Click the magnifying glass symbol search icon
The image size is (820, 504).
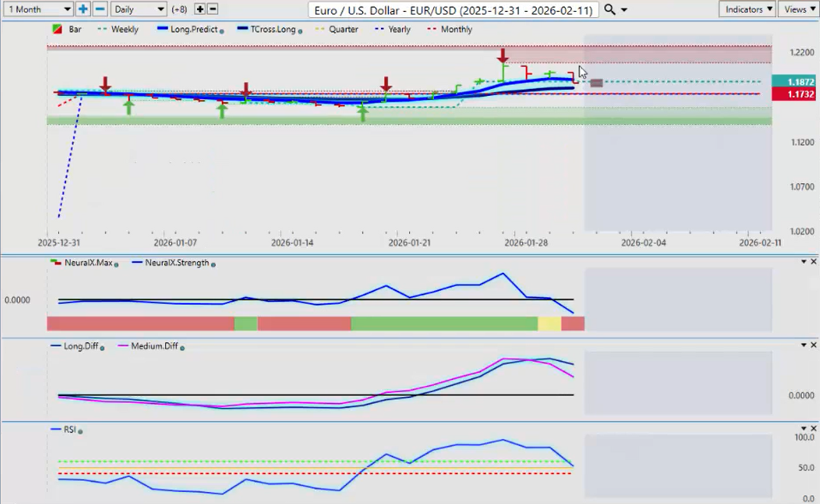(609, 9)
